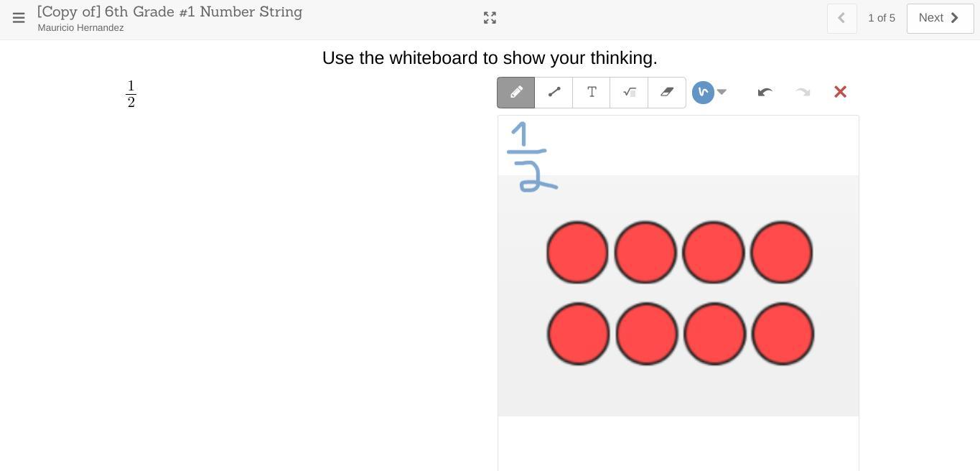The image size is (980, 471).
Task: Select the straight line tool
Action: coord(554,93)
